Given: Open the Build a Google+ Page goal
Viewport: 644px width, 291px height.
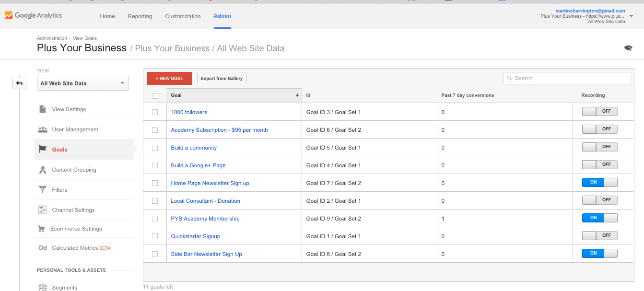Looking at the screenshot, I should click(198, 165).
